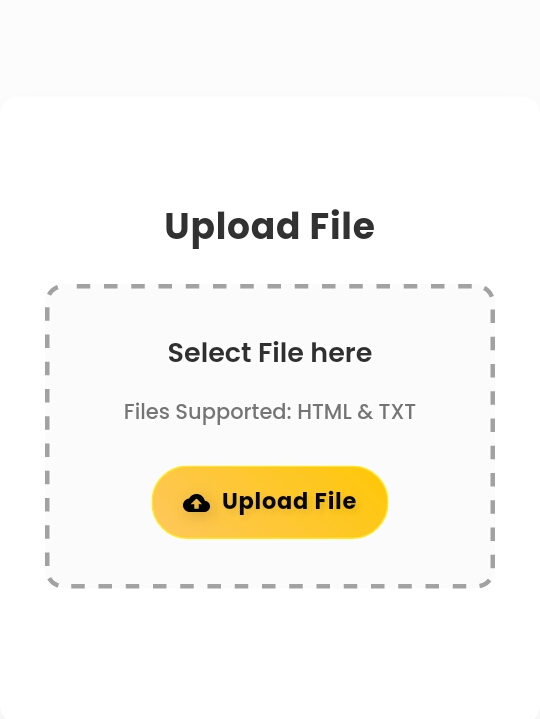The width and height of the screenshot is (540, 719).
Task: Click the right rounded end of the yellow button
Action: (372, 502)
